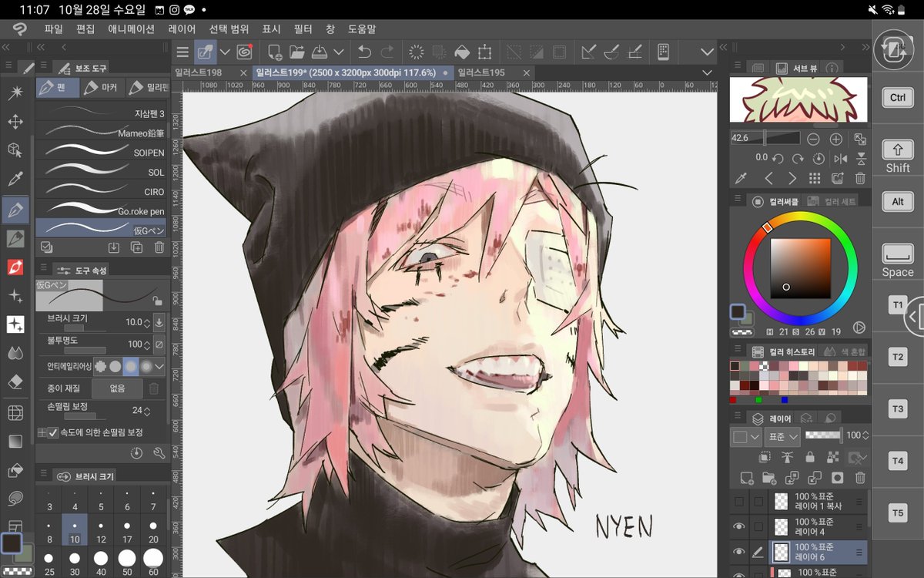This screenshot has width=924, height=578.
Task: Select the Eraser tool
Action: (15, 381)
